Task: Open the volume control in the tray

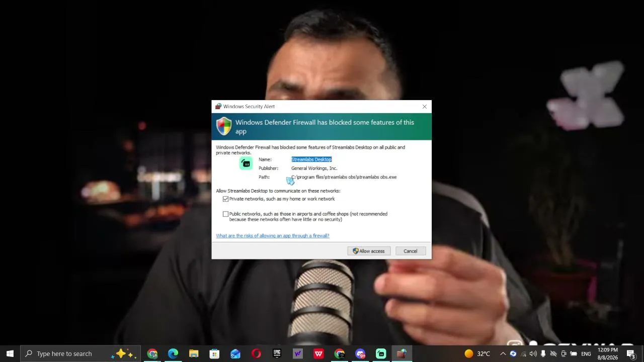Action: (533, 353)
